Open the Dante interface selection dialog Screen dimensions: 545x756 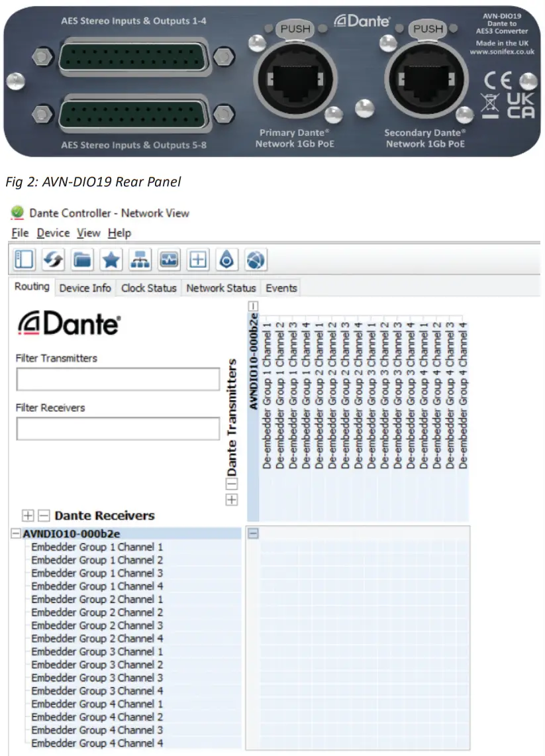tap(226, 259)
